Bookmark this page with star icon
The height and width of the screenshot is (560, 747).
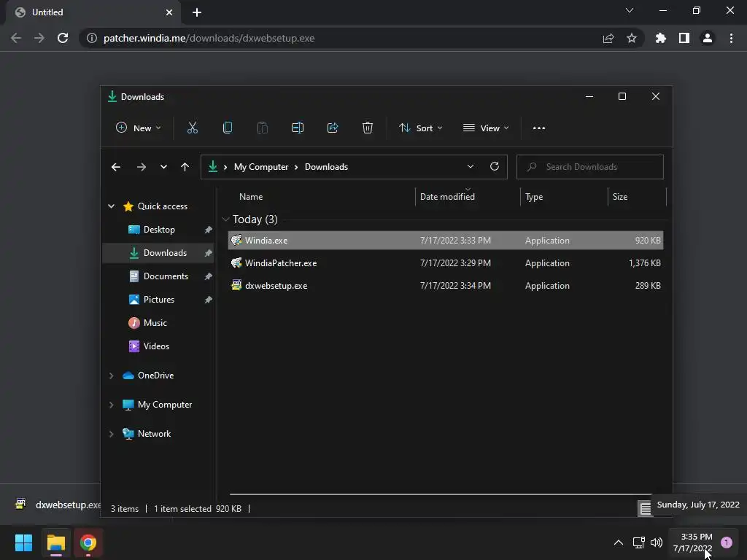[632, 38]
